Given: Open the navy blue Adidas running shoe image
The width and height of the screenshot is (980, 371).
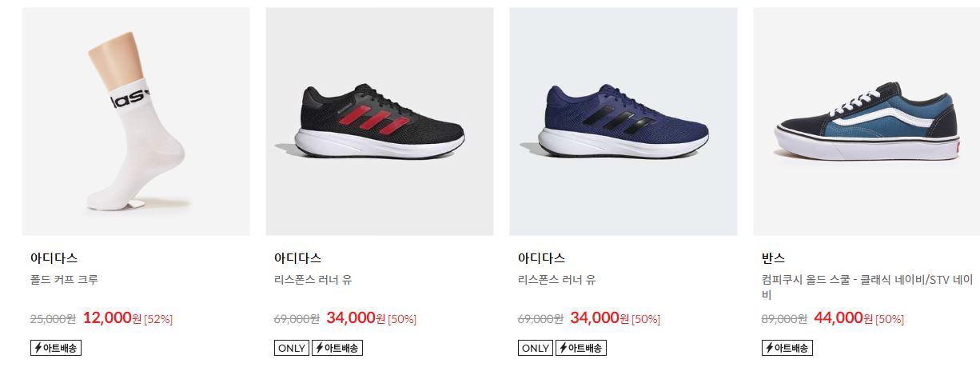Looking at the screenshot, I should [x=623, y=122].
